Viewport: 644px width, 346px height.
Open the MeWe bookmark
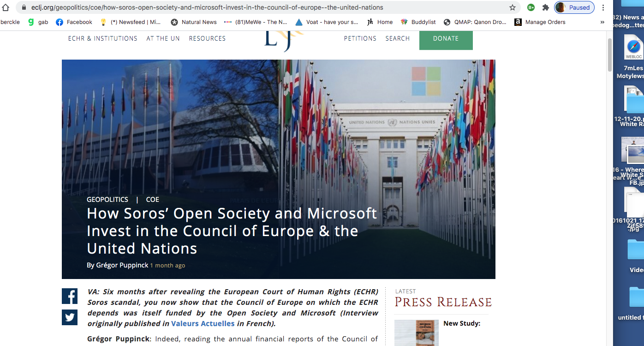[x=256, y=22]
